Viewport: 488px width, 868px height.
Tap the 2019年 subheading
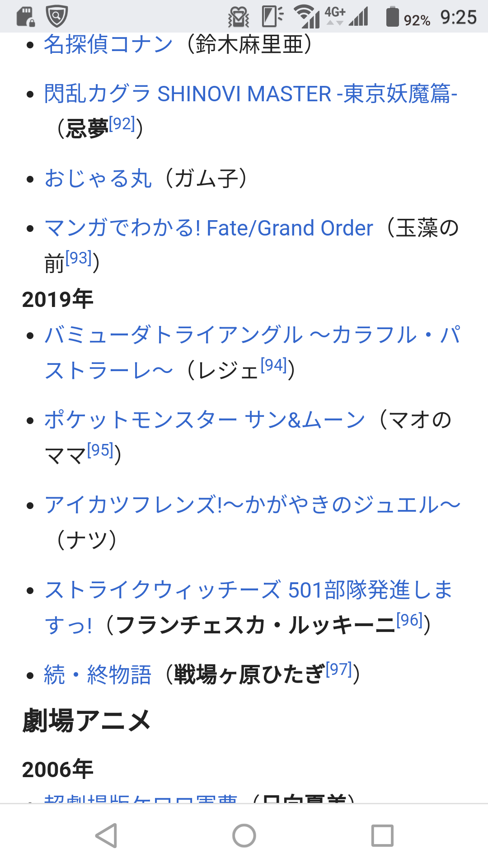coord(58,299)
